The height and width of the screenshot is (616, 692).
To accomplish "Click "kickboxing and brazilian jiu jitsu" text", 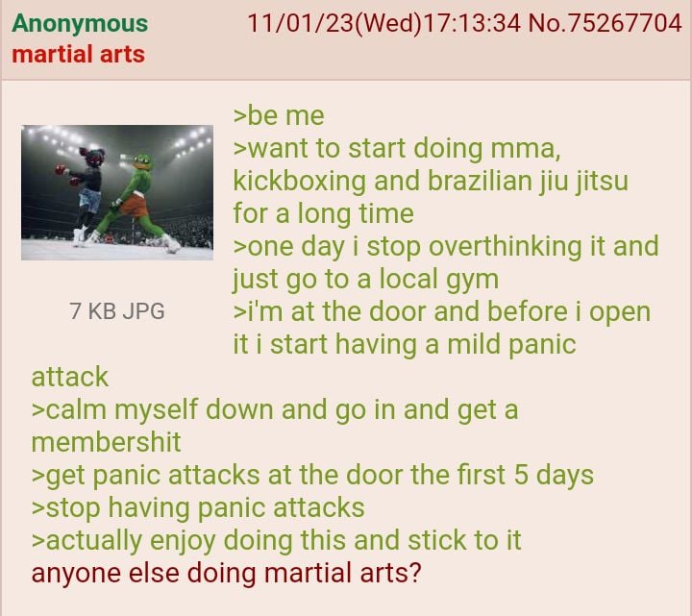I will pos(431,182).
